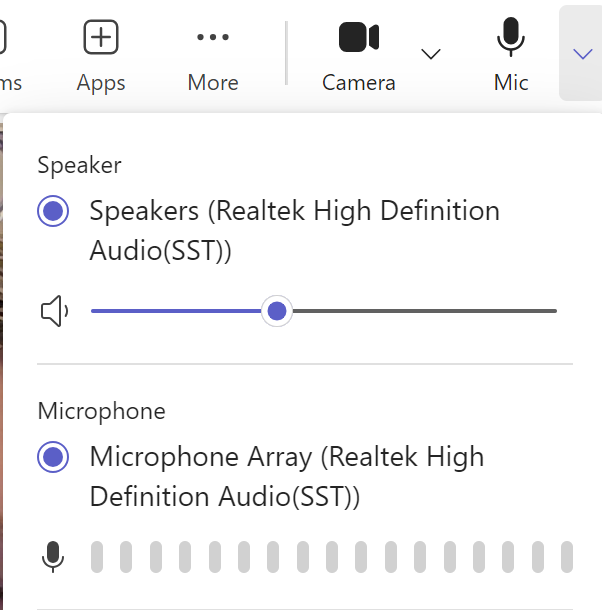Image resolution: width=602 pixels, height=610 pixels.
Task: Click the speaker volume icon
Action: click(54, 311)
